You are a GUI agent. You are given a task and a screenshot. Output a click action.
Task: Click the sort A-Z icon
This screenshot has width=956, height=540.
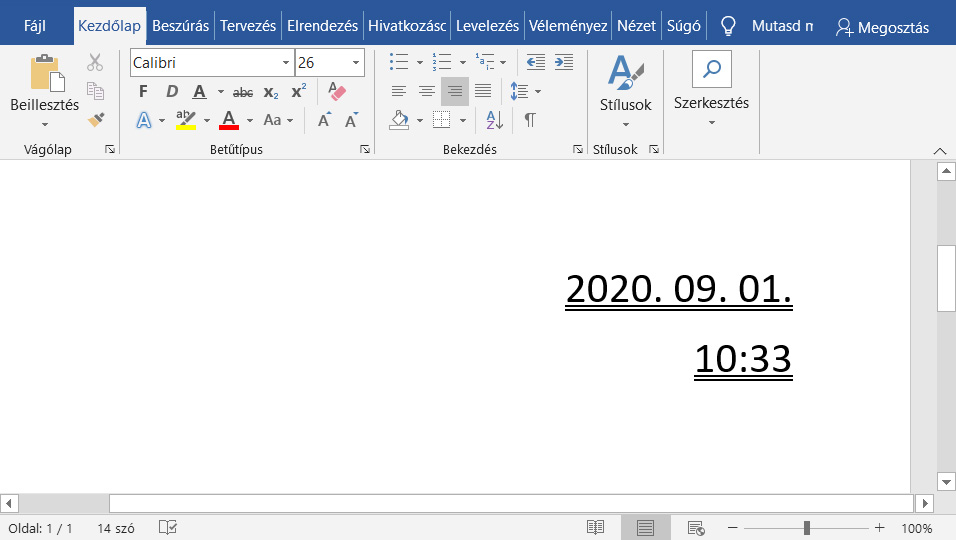click(494, 120)
